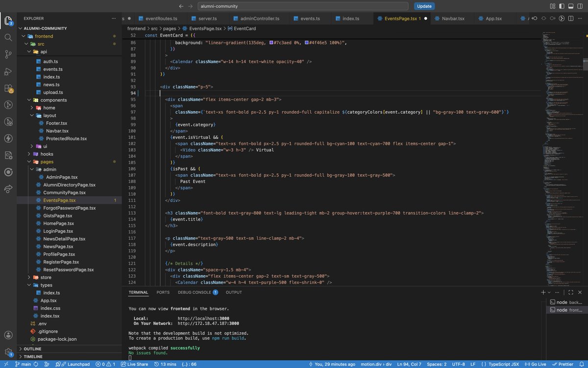588x368 pixels.
Task: Open the OUTPUT panel tab
Action: coord(234,292)
